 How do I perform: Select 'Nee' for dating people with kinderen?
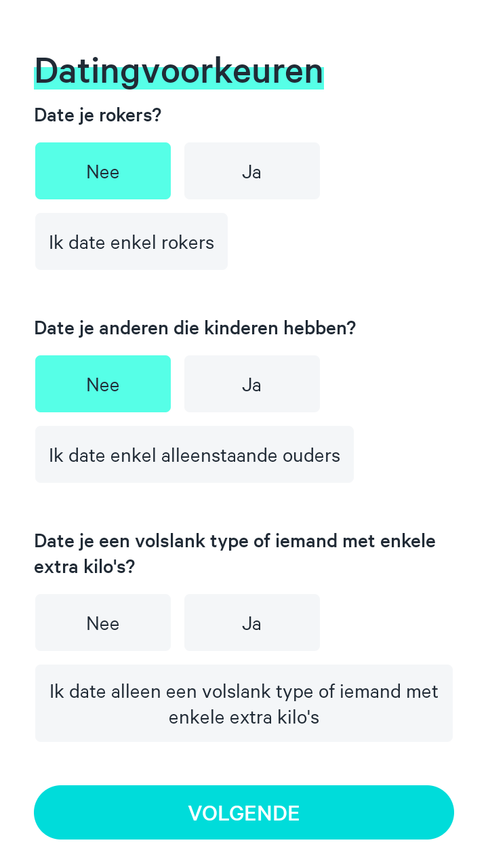point(103,384)
